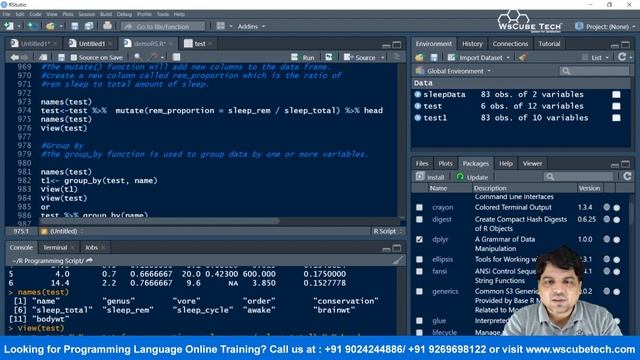Switch to the History tab
The image size is (640, 360).
pyautogui.click(x=472, y=44)
